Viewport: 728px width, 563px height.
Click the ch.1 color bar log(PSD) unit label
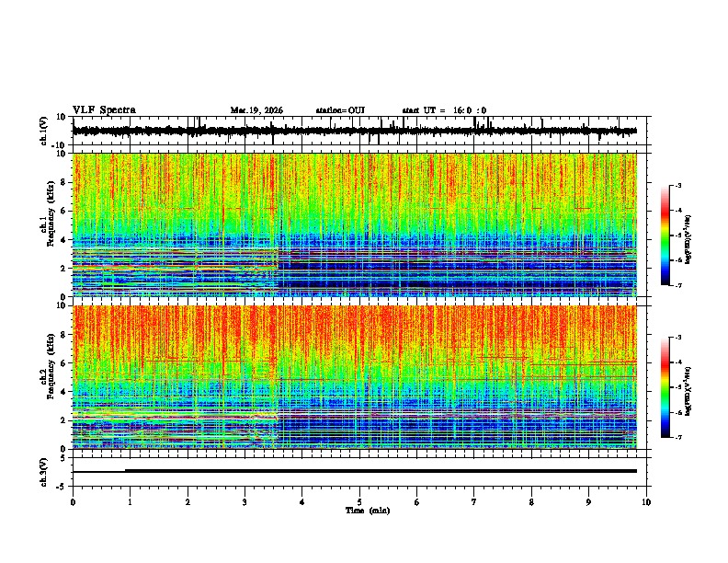pos(688,240)
